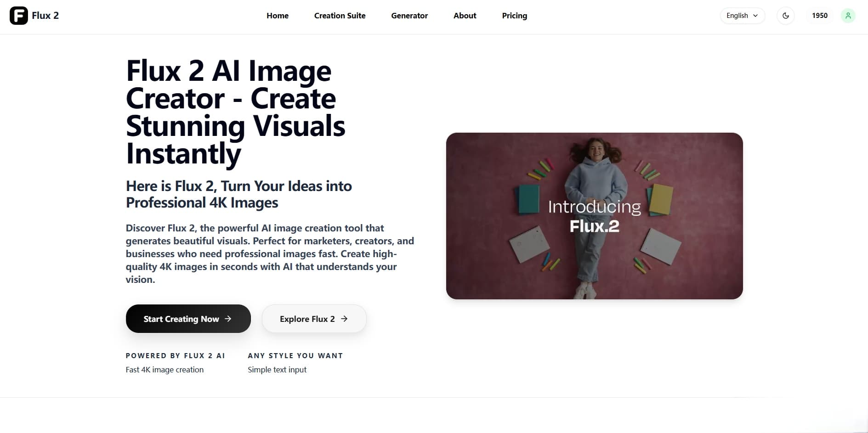The width and height of the screenshot is (868, 433).
Task: Open the Creation Suite menu item
Action: click(x=340, y=16)
